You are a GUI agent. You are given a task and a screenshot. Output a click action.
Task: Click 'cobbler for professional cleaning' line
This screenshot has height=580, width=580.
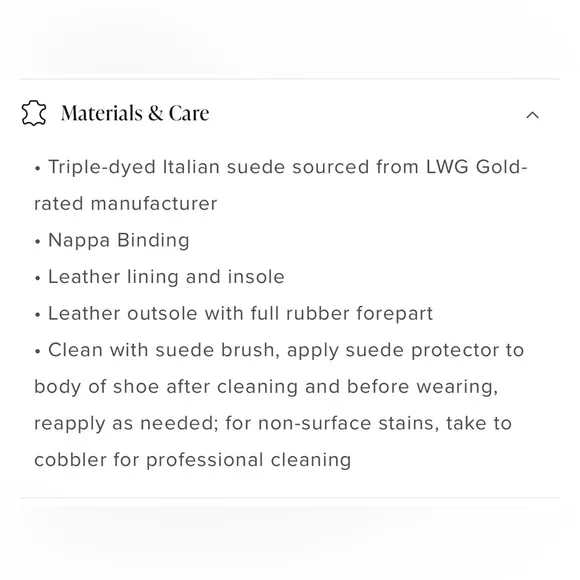tap(193, 460)
